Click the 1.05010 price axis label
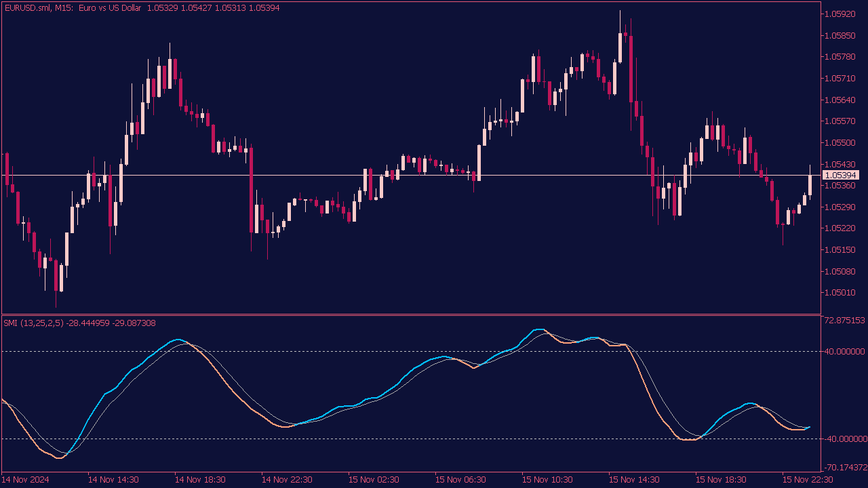Image resolution: width=868 pixels, height=488 pixels. (840, 293)
